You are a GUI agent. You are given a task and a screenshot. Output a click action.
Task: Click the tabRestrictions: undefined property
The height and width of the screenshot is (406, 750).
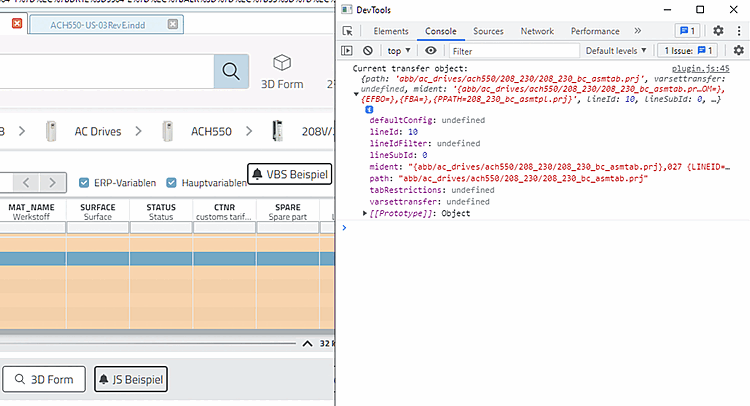[431, 190]
